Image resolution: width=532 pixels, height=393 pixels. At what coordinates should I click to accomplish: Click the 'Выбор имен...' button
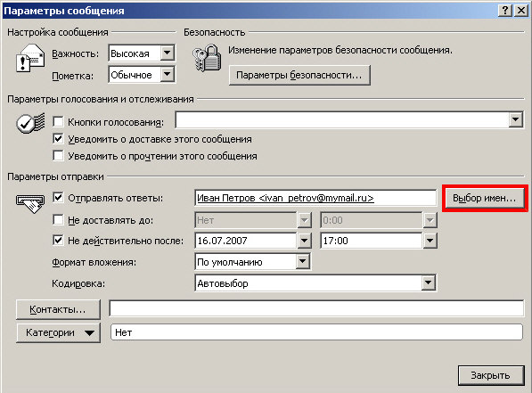[484, 198]
